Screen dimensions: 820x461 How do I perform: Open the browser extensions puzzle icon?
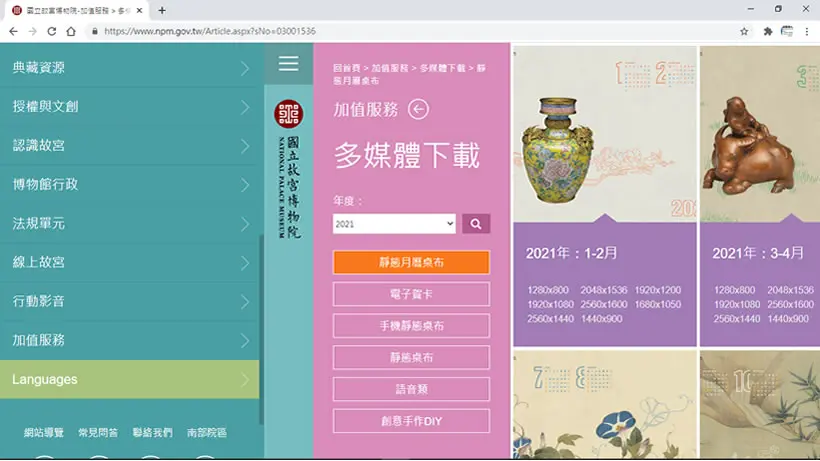[x=767, y=31]
